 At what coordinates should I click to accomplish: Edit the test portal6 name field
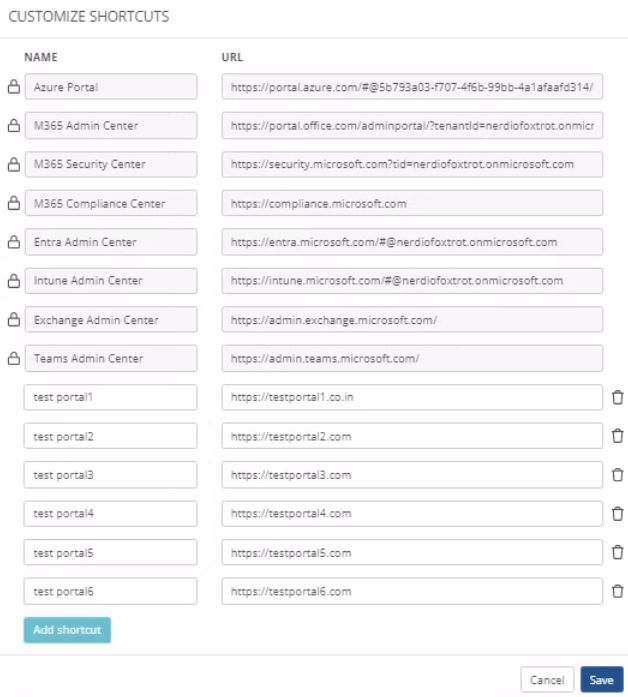pyautogui.click(x=110, y=591)
